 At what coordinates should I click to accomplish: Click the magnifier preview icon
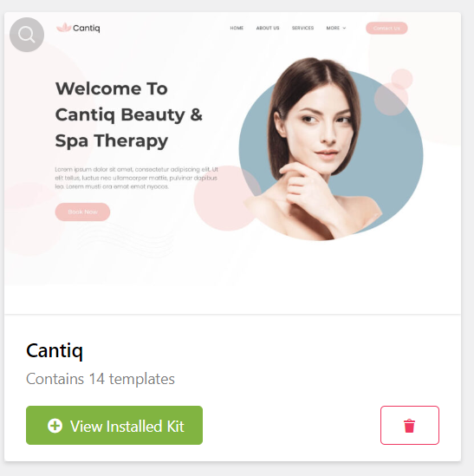coord(27,35)
